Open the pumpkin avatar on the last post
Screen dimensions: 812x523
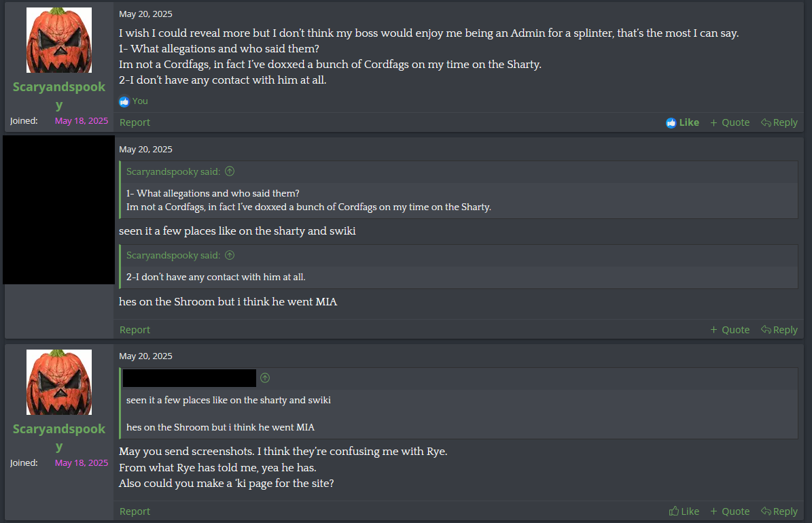coord(59,383)
